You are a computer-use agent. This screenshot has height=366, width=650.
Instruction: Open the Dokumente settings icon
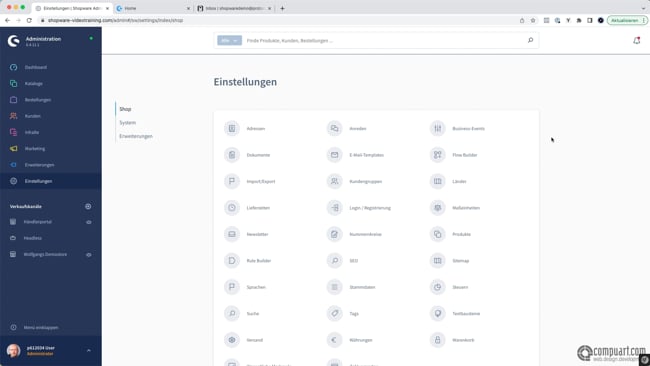232,155
